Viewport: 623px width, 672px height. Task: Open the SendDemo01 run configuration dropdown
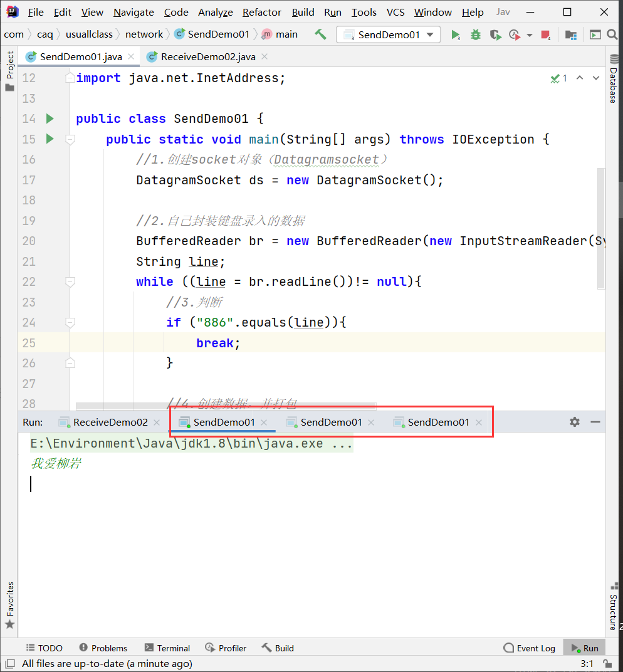pos(388,35)
